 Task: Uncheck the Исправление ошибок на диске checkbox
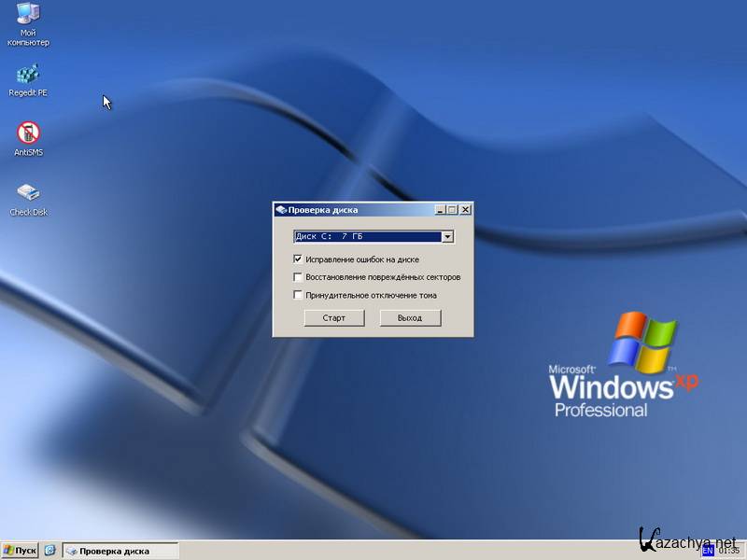(298, 259)
